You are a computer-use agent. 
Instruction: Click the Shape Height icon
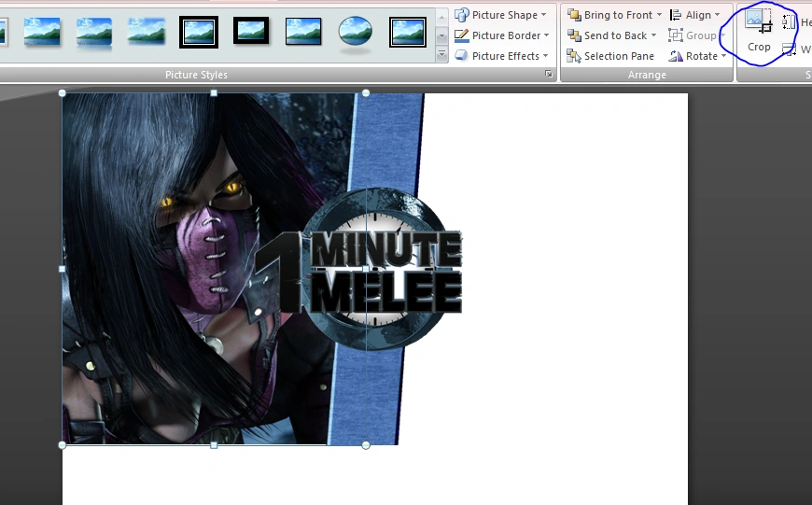(789, 21)
